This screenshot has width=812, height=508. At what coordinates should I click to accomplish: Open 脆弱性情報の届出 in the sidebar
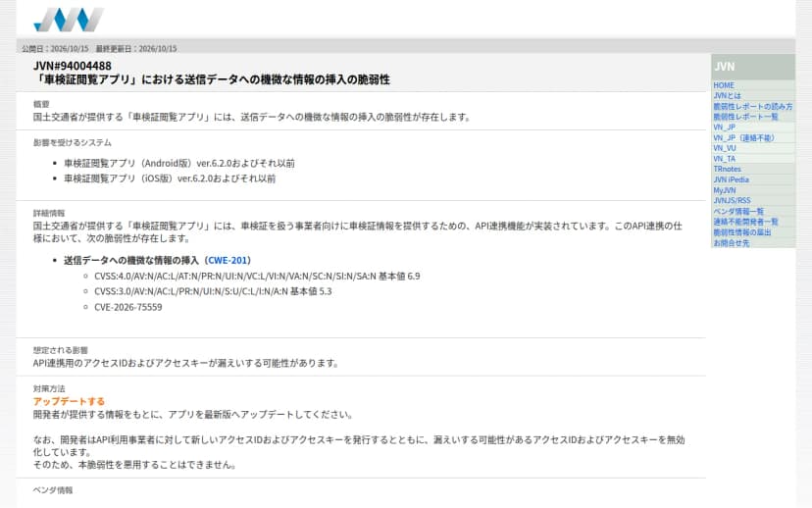[x=742, y=232]
